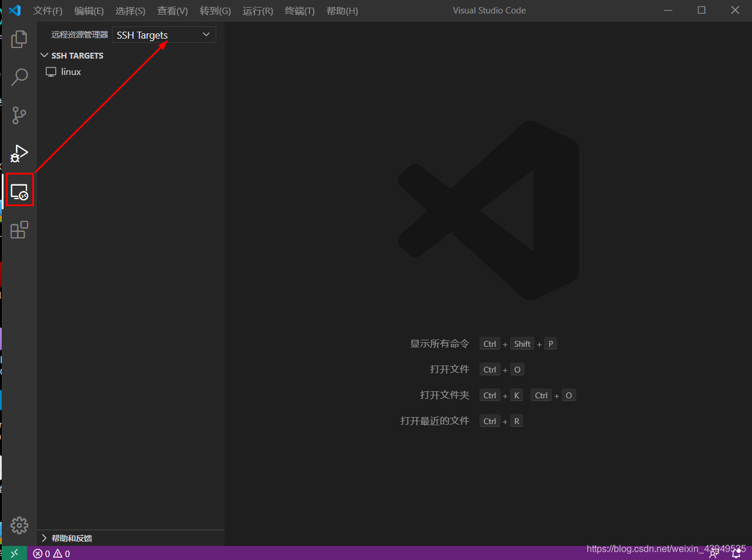This screenshot has width=752, height=560.
Task: Select the linux SSH target
Action: 71,72
